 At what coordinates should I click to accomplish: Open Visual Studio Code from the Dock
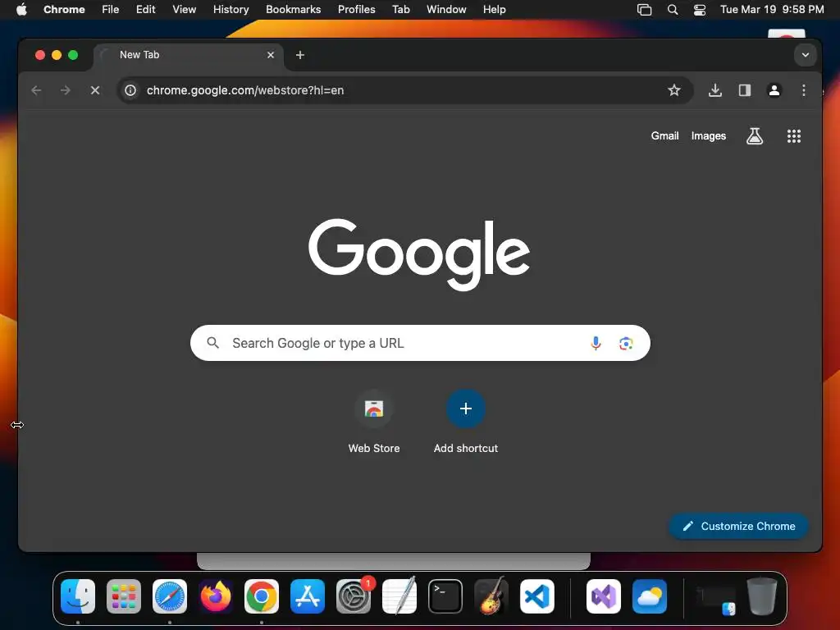(536, 596)
